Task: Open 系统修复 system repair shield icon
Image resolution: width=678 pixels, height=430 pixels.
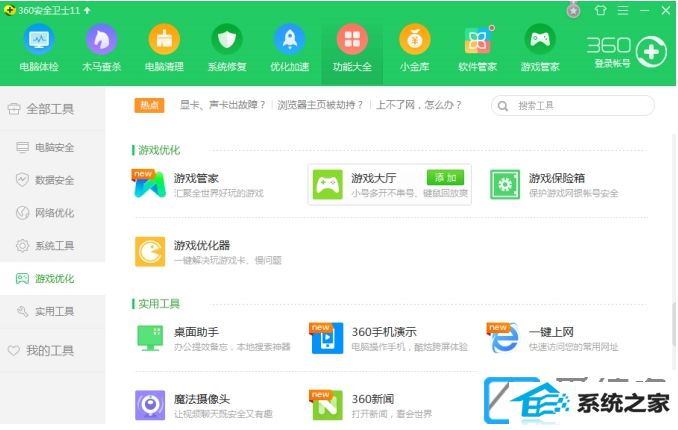Action: tap(227, 39)
